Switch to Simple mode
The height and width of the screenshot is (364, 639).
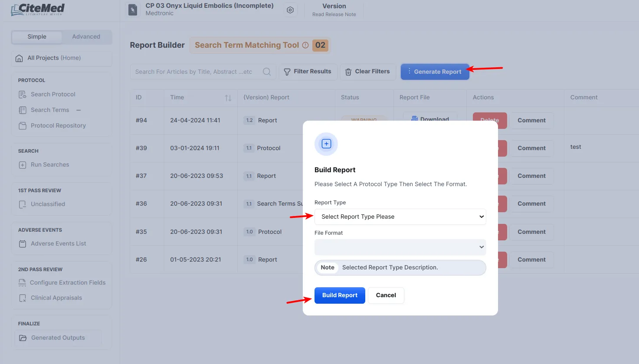(37, 37)
